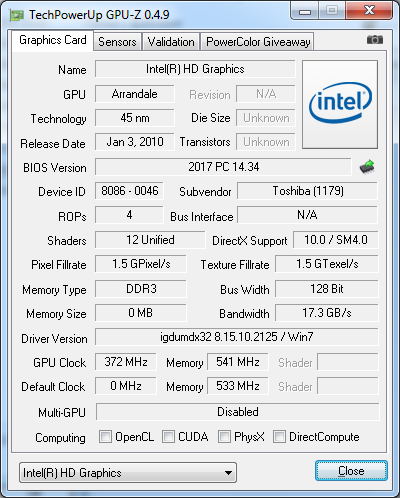
Task: Click the Device ID value field
Action: tap(129, 191)
